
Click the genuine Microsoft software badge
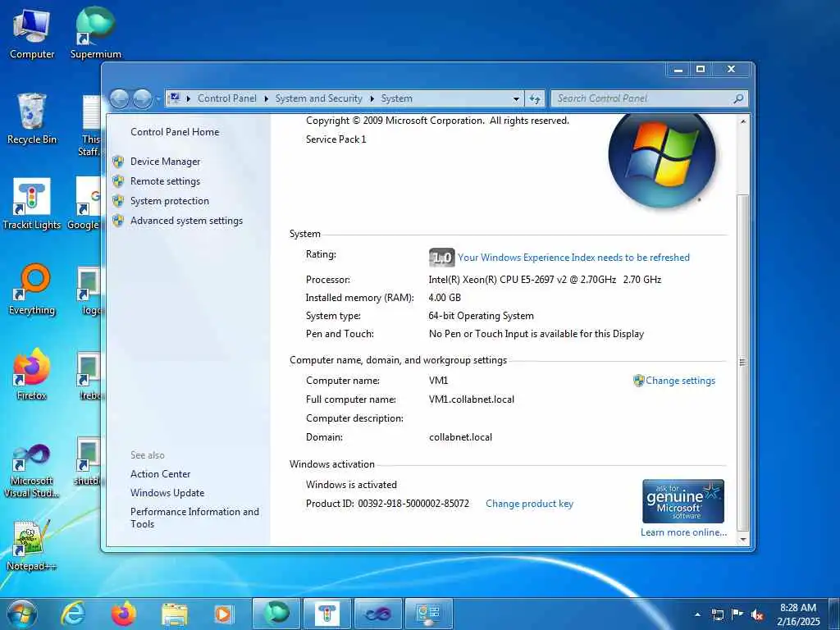coord(683,501)
